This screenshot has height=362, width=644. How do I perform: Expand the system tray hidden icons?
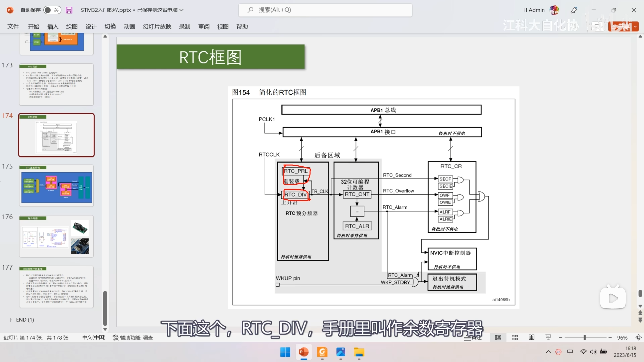(548, 352)
